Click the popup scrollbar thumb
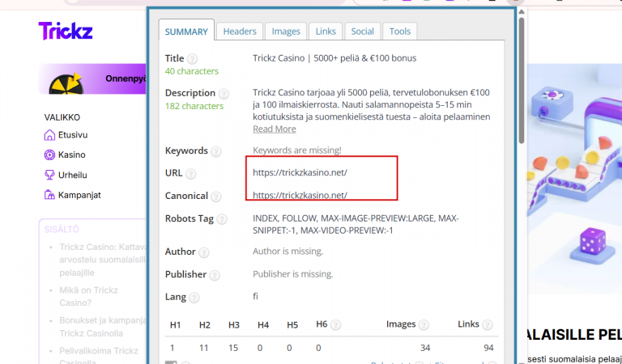This screenshot has width=622, height=364. pos(522,79)
